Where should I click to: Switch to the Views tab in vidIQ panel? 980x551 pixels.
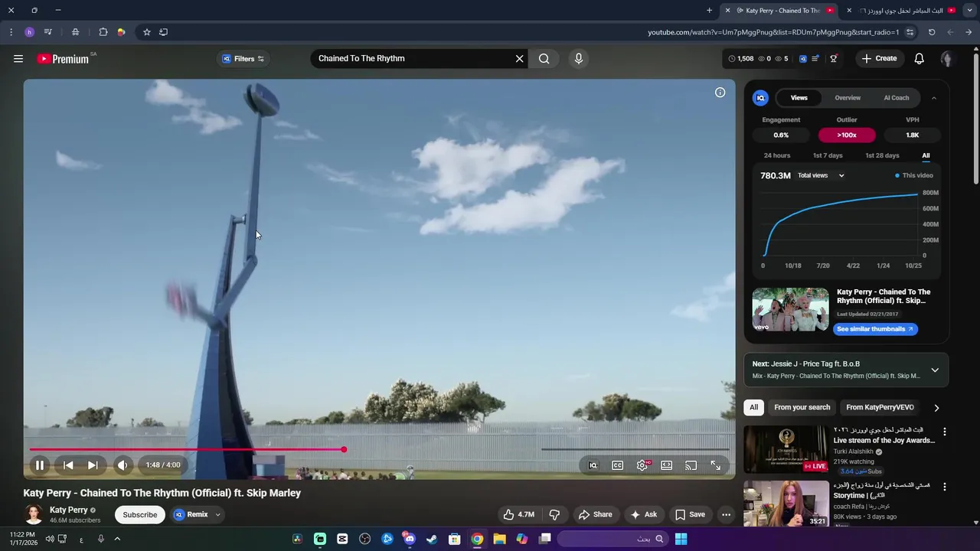coord(799,98)
